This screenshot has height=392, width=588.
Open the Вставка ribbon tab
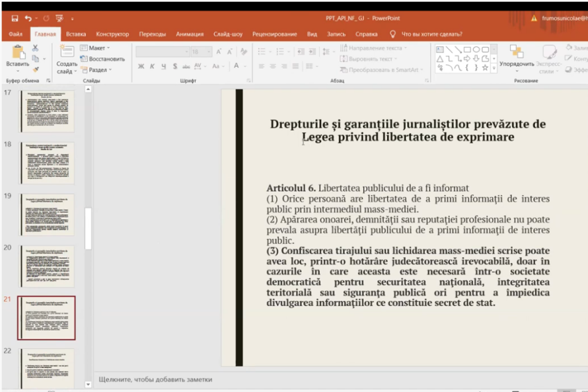[x=76, y=34]
